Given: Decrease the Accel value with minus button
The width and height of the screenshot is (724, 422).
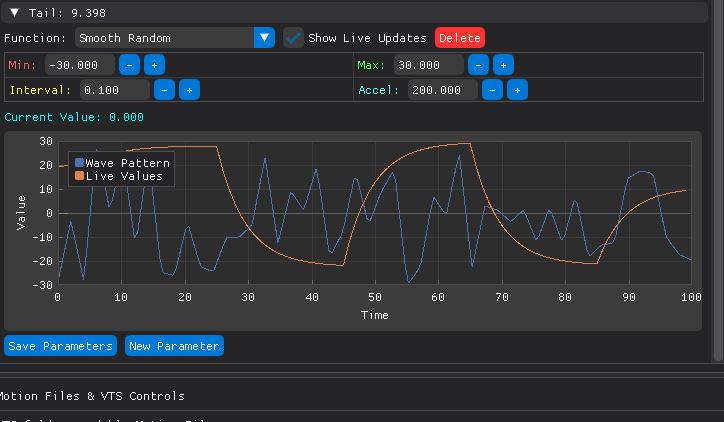Looking at the screenshot, I should tap(492, 90).
